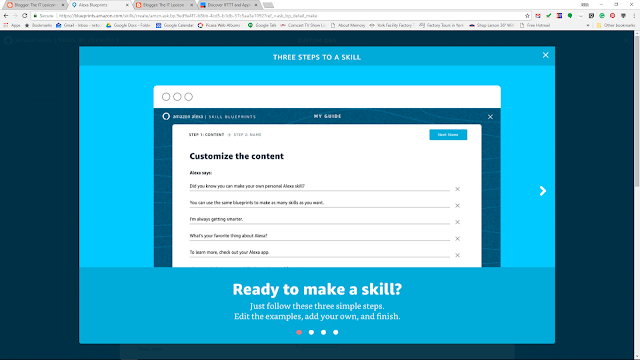Open the Bookmarks folder on the bookmarks bar

tap(38, 25)
